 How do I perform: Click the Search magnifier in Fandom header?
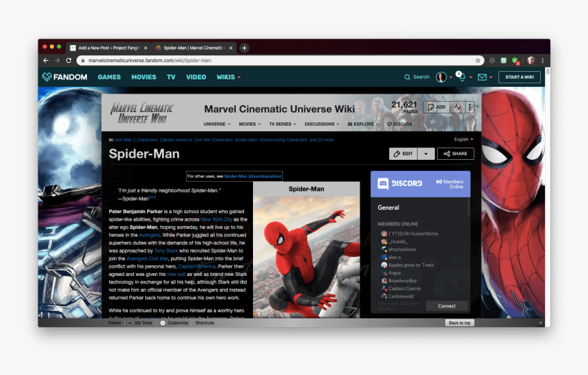click(407, 77)
